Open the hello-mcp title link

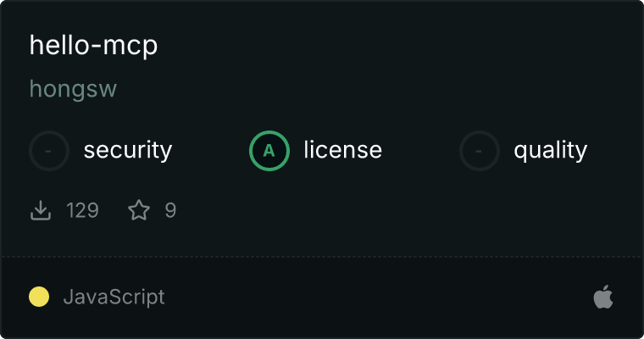(93, 46)
